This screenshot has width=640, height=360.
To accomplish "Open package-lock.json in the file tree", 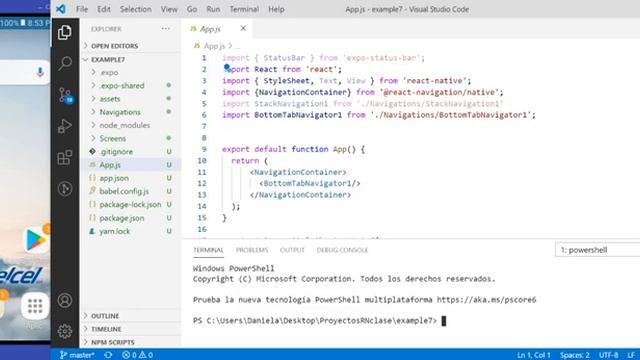I will (131, 204).
